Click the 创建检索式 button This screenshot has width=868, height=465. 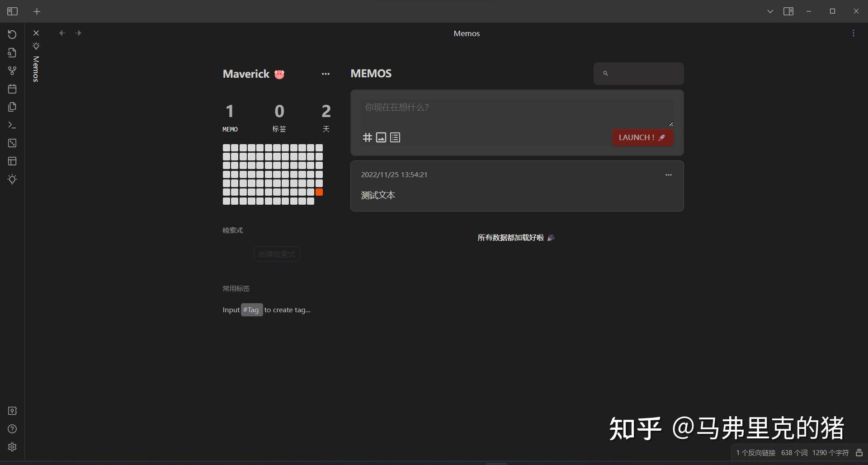276,254
